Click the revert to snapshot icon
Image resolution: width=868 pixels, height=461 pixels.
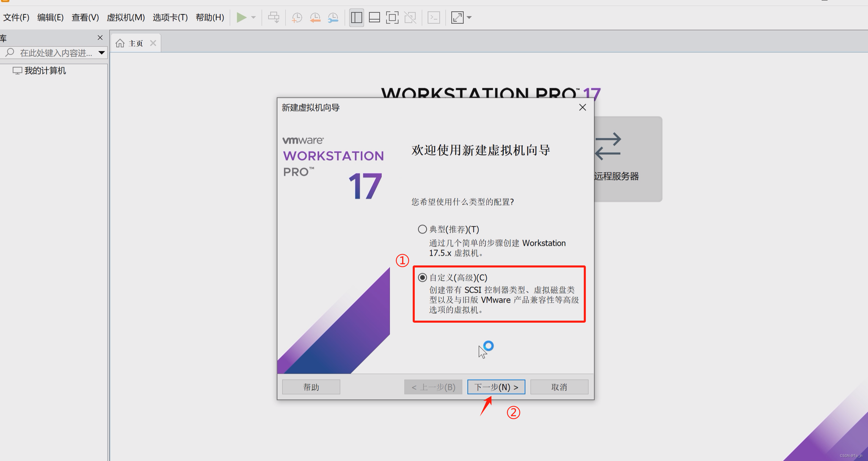(x=315, y=17)
